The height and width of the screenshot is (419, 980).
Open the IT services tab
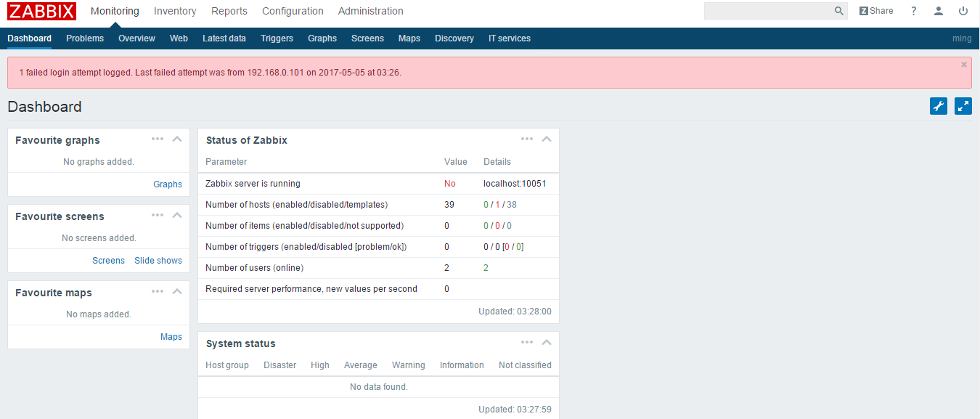[x=510, y=38]
